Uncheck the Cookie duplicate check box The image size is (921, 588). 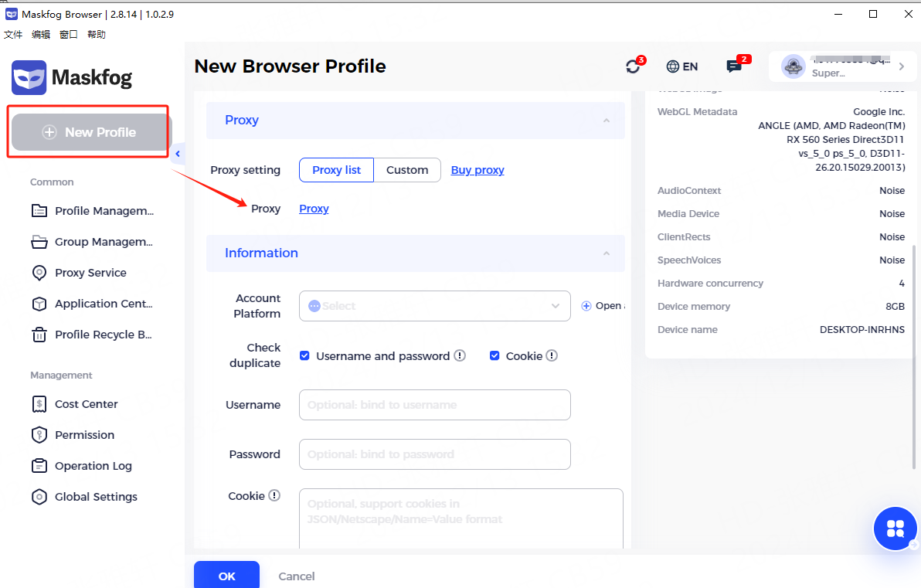(x=494, y=356)
